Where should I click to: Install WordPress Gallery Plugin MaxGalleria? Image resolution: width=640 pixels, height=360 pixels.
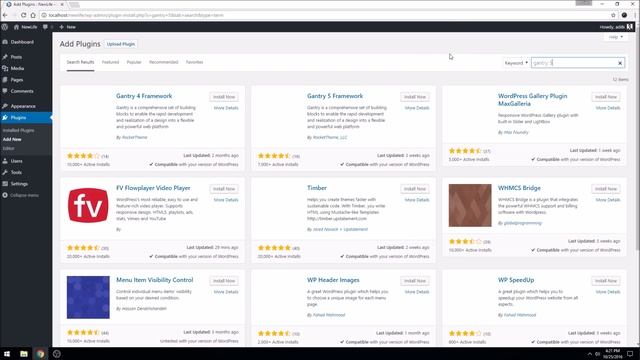(606, 97)
